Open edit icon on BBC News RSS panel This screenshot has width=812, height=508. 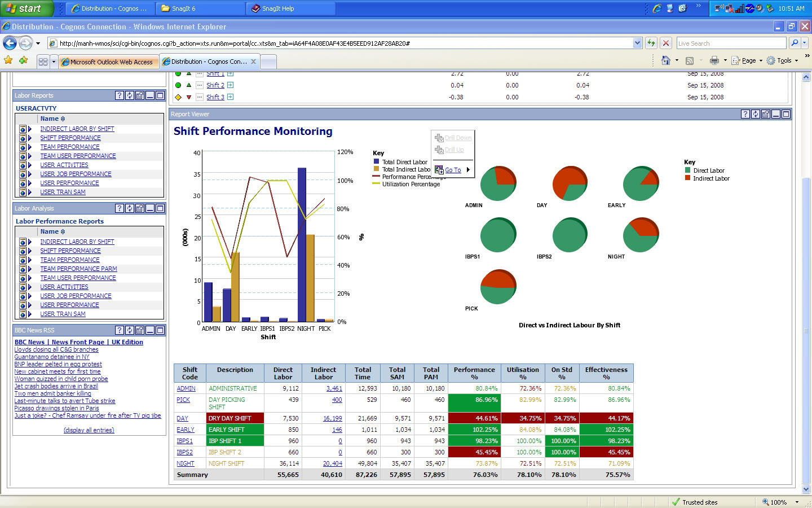139,330
